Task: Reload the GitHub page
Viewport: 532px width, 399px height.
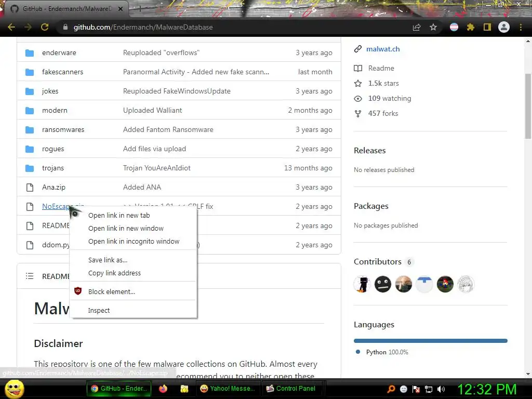Action: pyautogui.click(x=45, y=27)
